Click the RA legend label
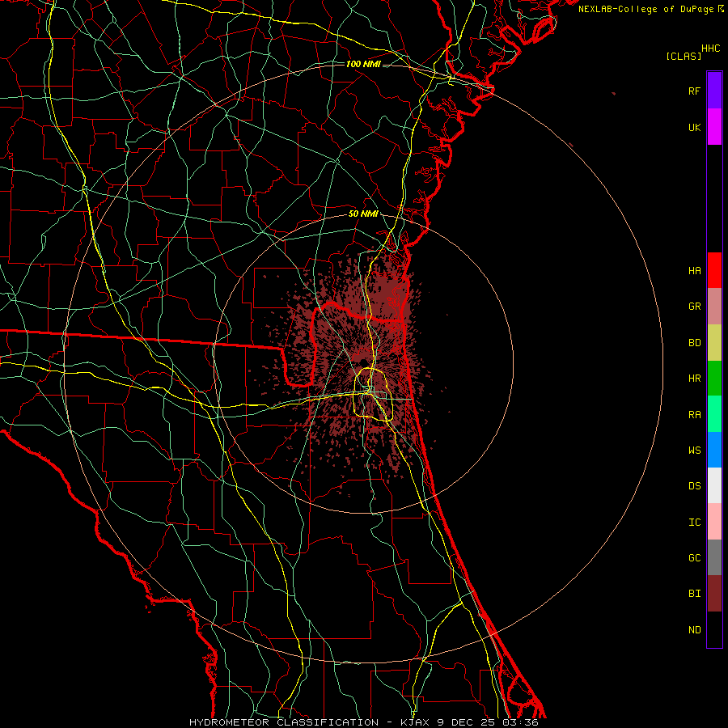This screenshot has width=728, height=728. [x=694, y=415]
